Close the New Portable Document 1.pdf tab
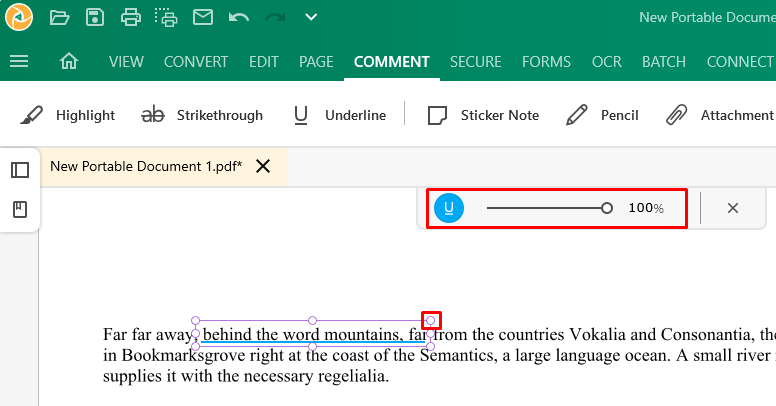776x406 pixels. pyautogui.click(x=263, y=166)
